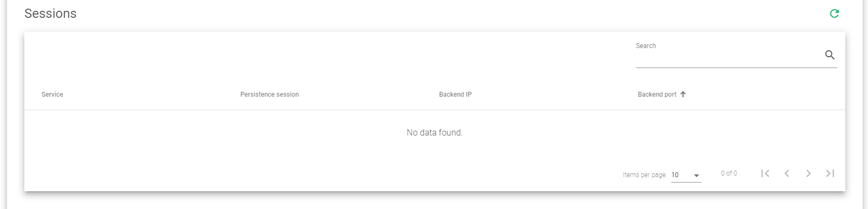Screen dimensions: 868x209
Task: Go to the previous page
Action: point(787,173)
